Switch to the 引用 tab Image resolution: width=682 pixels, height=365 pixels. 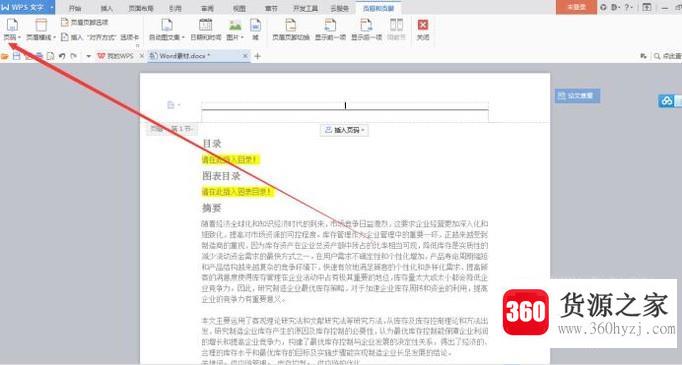(175, 8)
